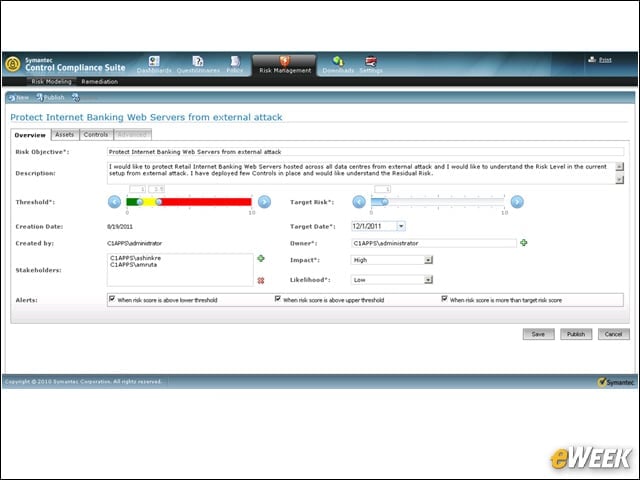Screen dimensions: 640x480
Task: Add an Owner with green plus icon
Action: pos(524,243)
